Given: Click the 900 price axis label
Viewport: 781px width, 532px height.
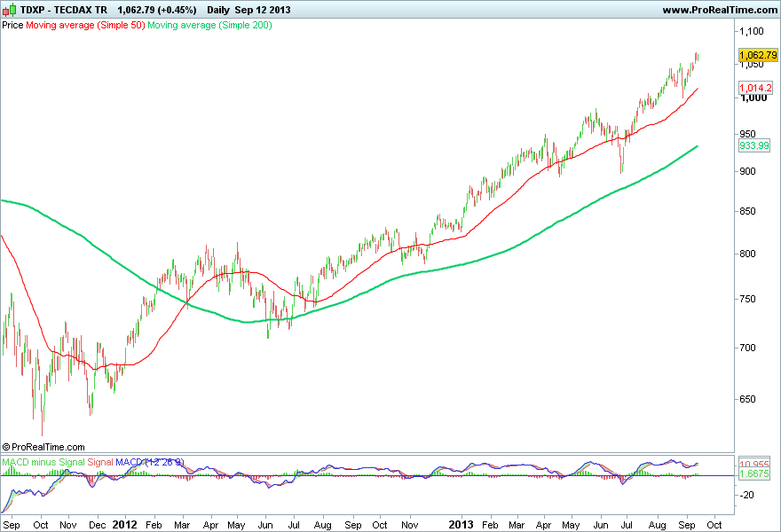Looking at the screenshot, I should tap(747, 171).
